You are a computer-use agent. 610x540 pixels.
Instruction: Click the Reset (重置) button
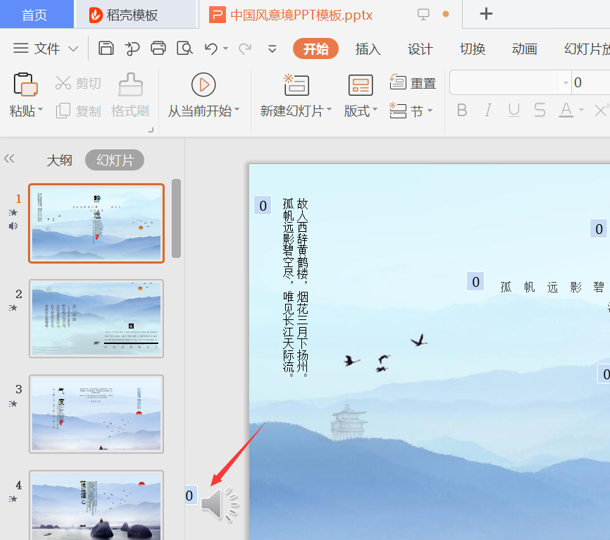[x=413, y=83]
